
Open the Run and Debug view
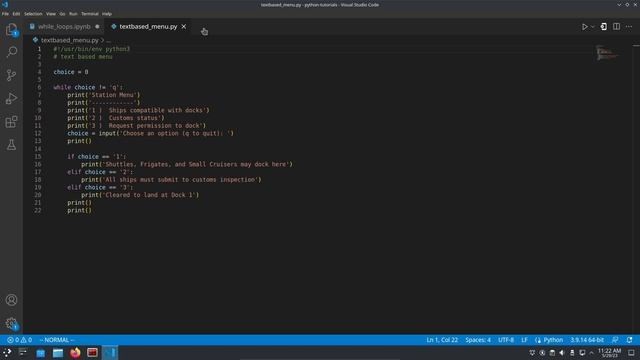coord(11,98)
